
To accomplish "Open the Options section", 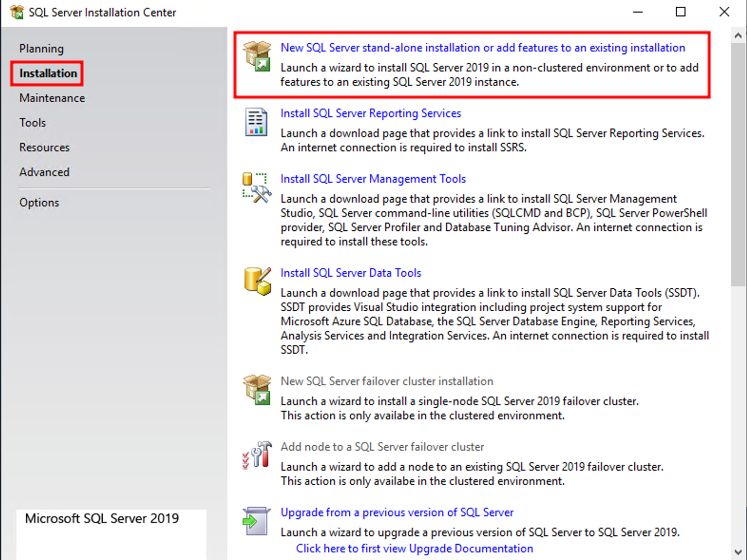I will (x=39, y=203).
